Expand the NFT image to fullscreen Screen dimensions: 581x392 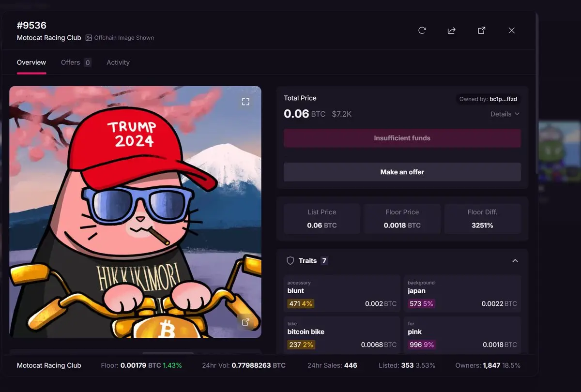click(x=245, y=102)
